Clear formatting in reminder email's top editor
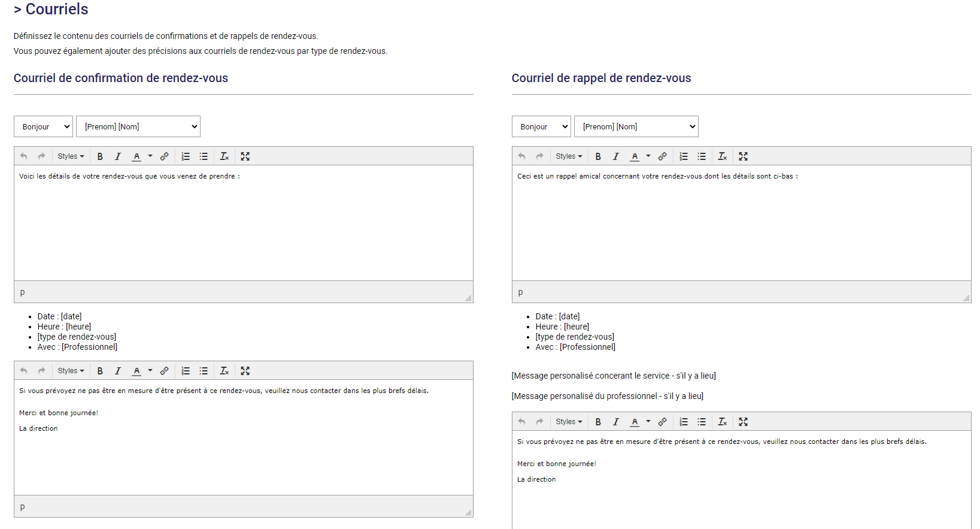980x529 pixels. click(x=723, y=156)
